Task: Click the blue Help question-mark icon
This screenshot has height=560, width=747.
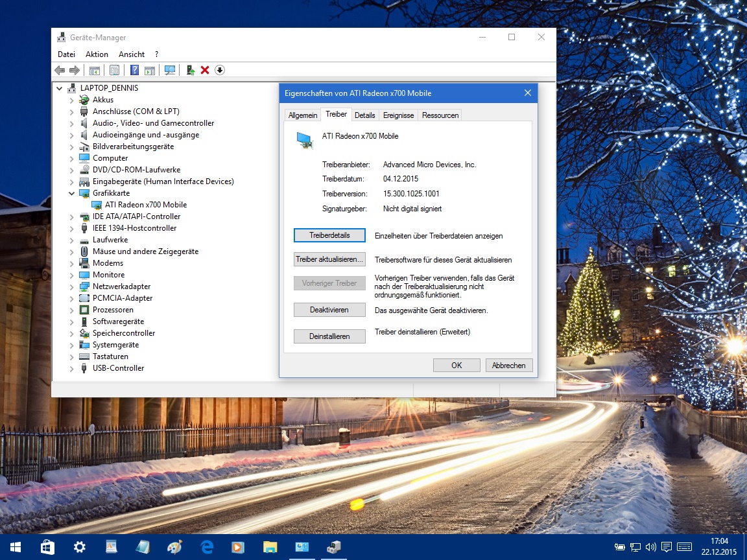Action: point(134,71)
